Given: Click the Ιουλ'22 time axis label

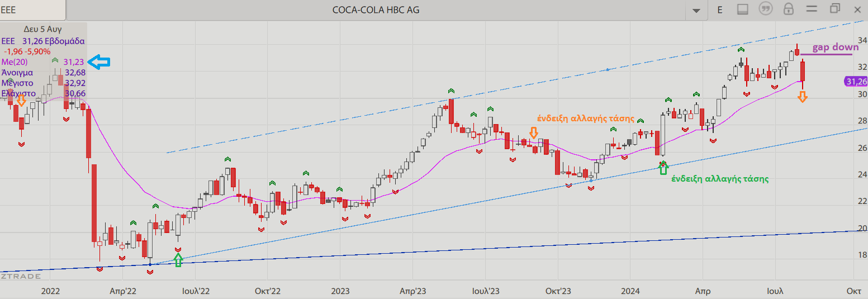Looking at the screenshot, I should click(x=195, y=291).
